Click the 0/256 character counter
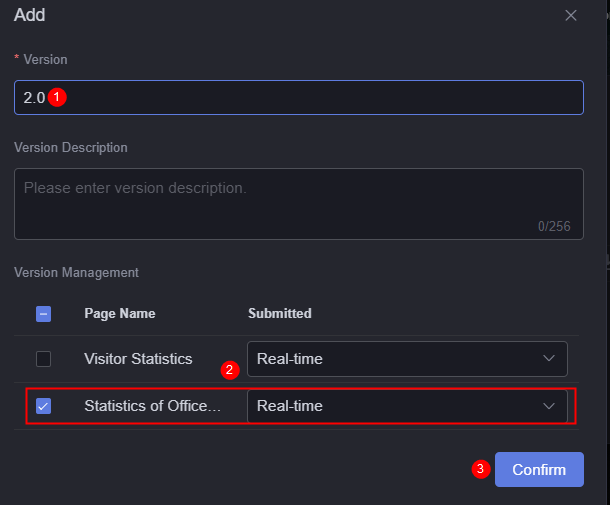The image size is (610, 505). [x=554, y=226]
